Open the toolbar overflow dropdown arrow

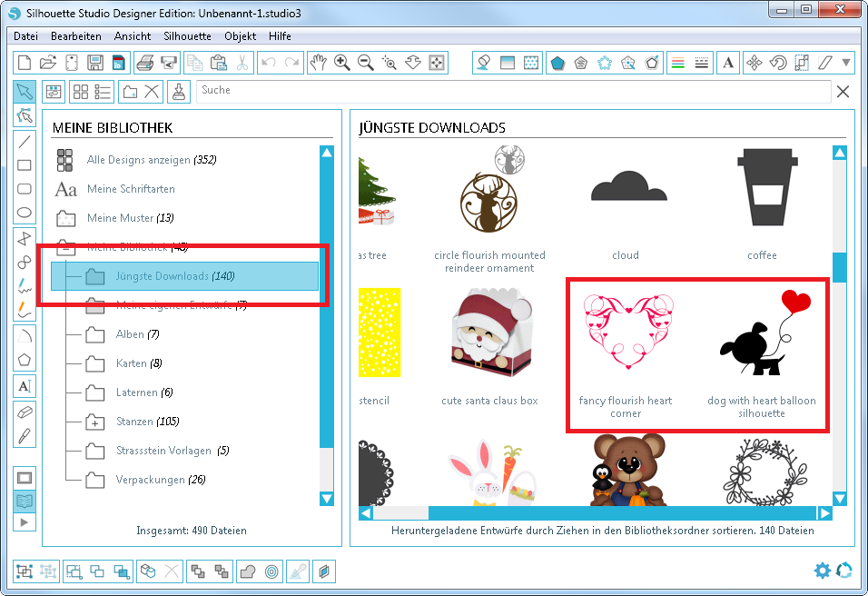click(847, 63)
